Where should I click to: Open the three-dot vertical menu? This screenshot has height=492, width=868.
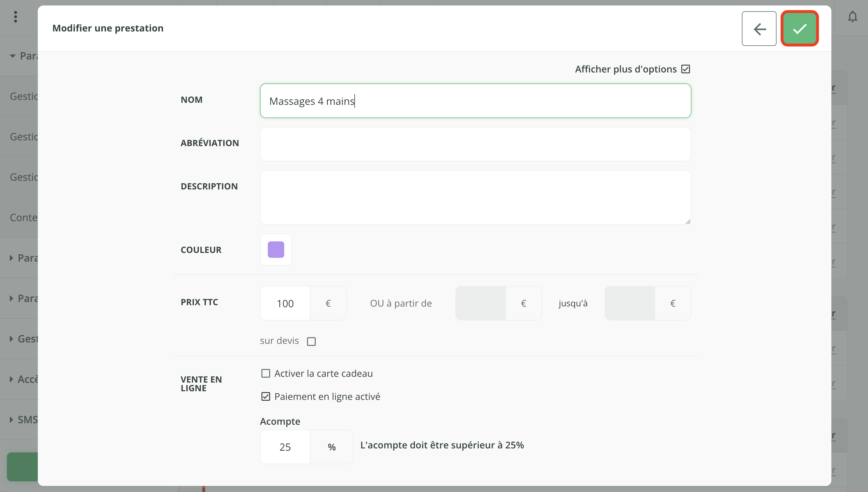click(16, 17)
